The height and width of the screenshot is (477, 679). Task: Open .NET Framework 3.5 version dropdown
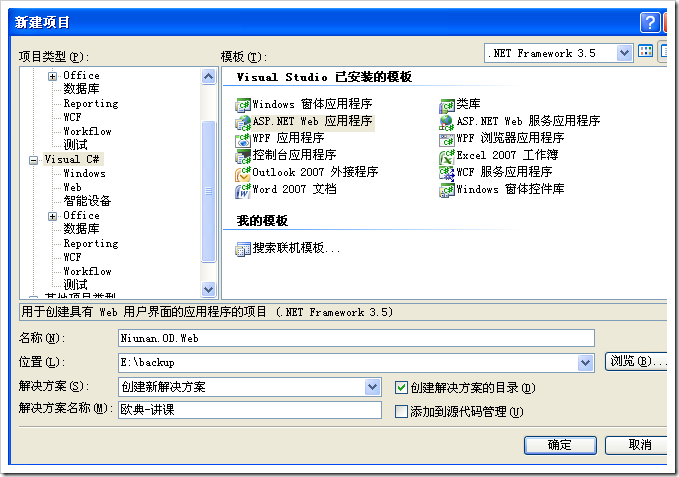pos(624,53)
